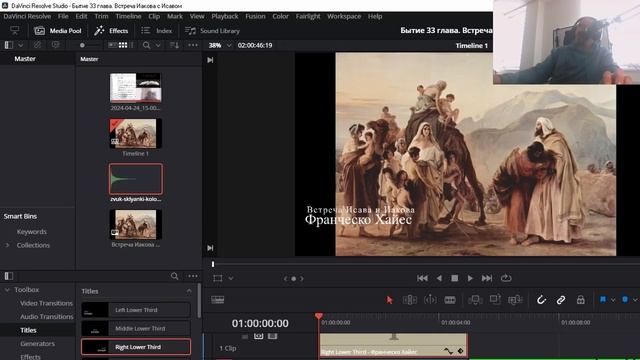Screen dimensions: 640x360
Task: Open the Media Pool panel
Action: 58,31
